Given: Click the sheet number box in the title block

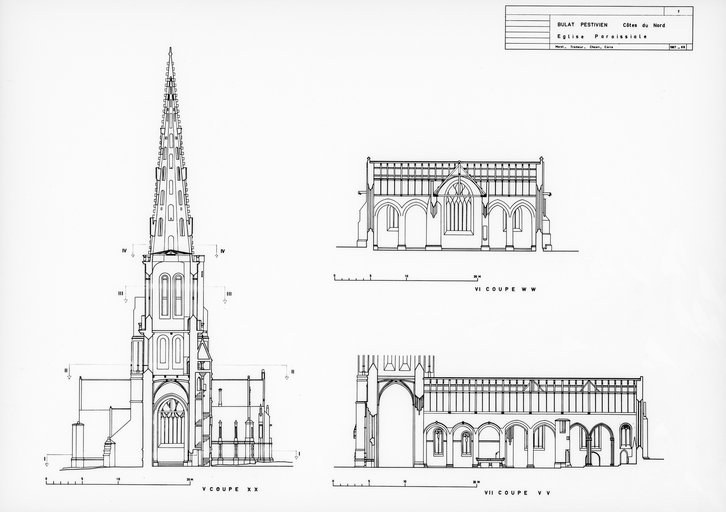Looking at the screenshot, I should tap(679, 10).
